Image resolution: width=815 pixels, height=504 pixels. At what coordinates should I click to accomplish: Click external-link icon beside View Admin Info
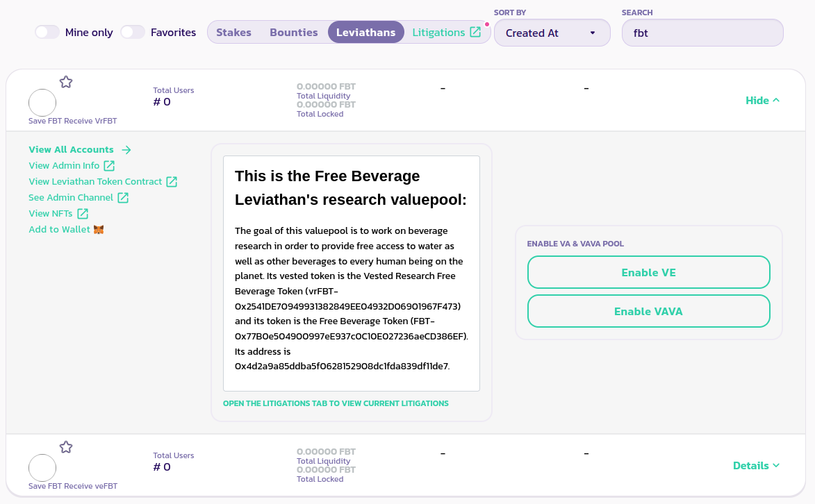109,166
